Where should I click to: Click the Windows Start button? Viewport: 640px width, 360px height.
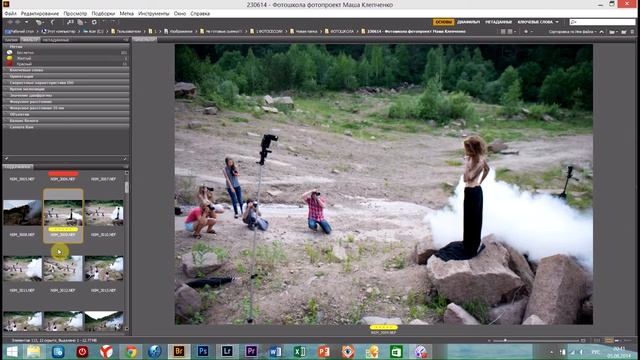pos(12,351)
